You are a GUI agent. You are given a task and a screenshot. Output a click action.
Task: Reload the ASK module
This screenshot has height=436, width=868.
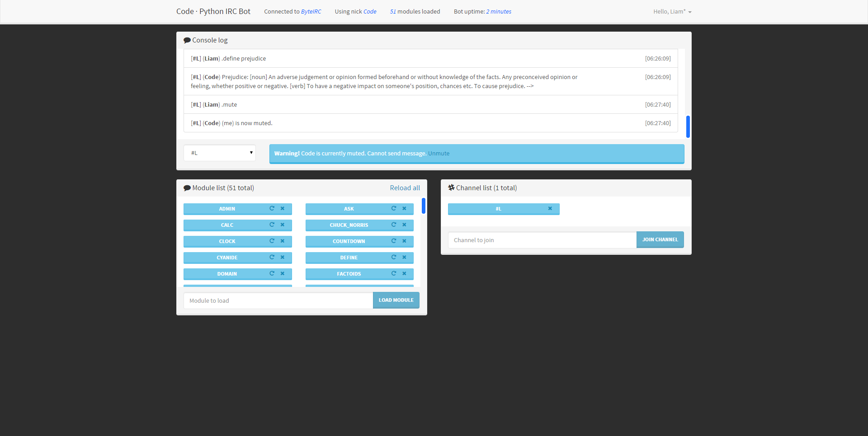click(394, 209)
